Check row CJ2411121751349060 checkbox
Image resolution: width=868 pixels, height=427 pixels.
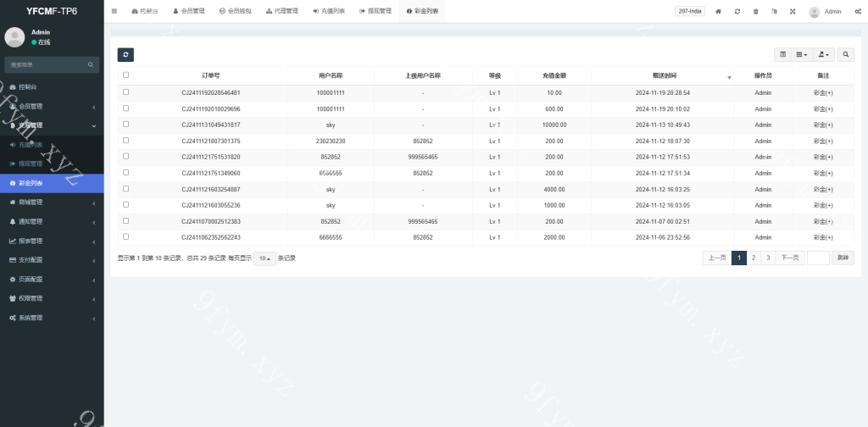[125, 172]
